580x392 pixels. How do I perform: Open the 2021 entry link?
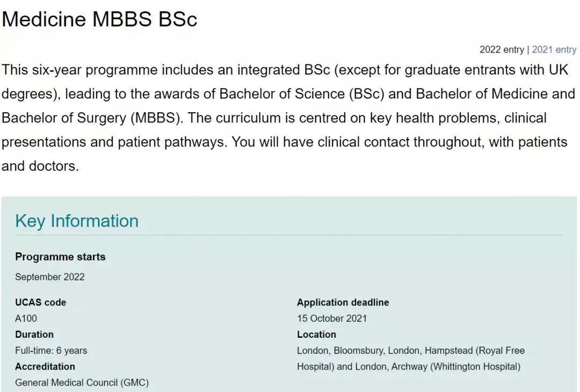(x=554, y=49)
